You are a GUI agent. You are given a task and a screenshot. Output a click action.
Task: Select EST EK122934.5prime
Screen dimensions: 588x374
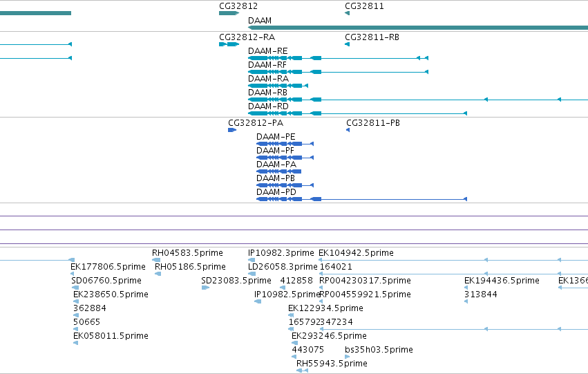tap(325, 309)
